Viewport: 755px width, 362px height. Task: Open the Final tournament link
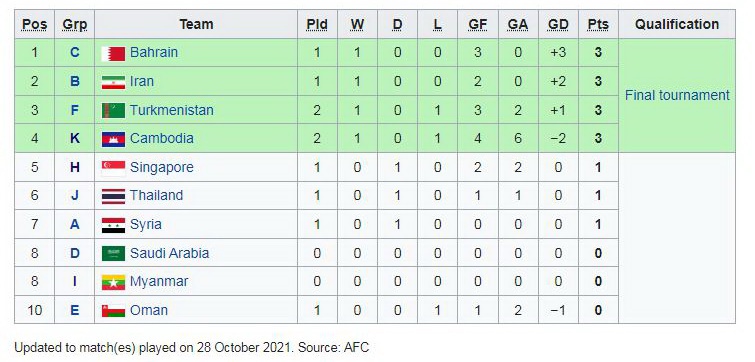[x=677, y=95]
